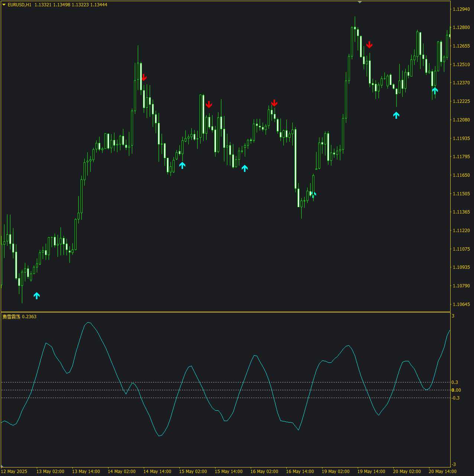Click the 1.10790 price scale label

[461, 286]
